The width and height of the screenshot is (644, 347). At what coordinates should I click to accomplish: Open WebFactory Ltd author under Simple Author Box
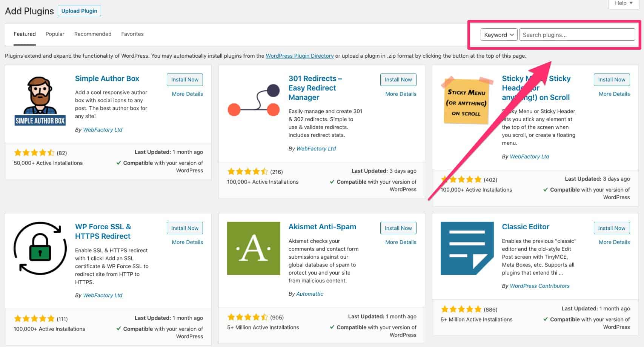[103, 130]
